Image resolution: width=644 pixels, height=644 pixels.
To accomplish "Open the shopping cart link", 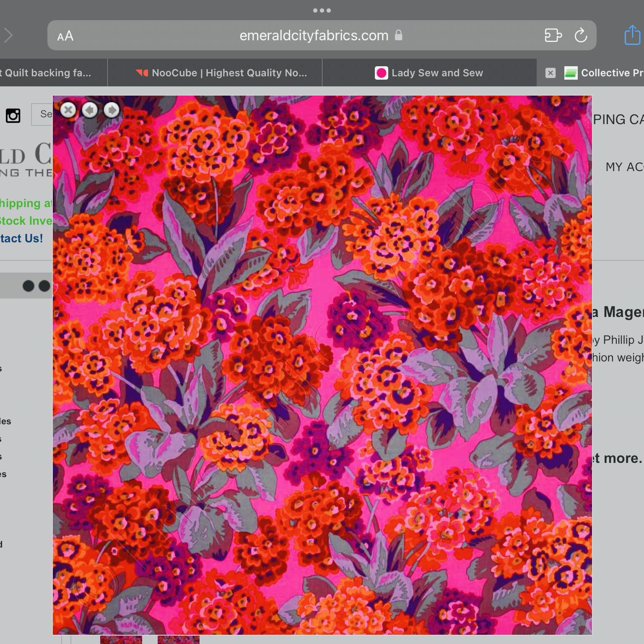I will tap(618, 119).
